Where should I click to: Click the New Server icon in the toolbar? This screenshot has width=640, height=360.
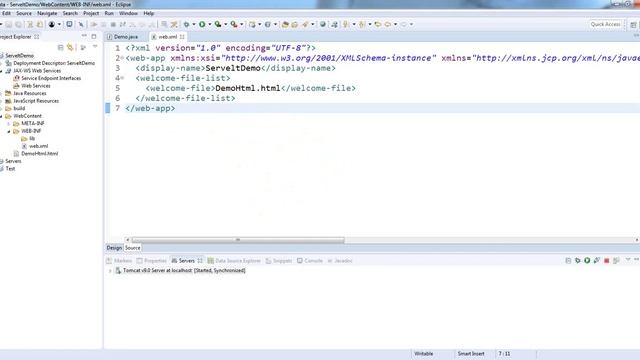(x=252, y=24)
